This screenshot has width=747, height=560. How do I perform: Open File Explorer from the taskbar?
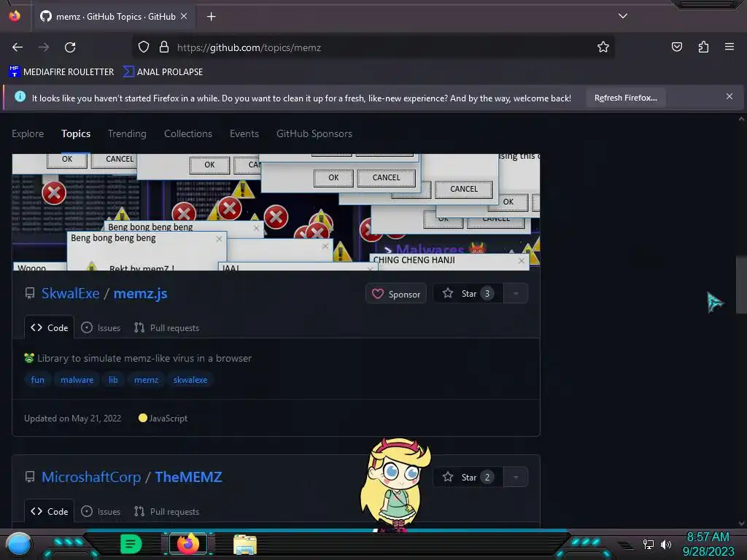coord(245,544)
